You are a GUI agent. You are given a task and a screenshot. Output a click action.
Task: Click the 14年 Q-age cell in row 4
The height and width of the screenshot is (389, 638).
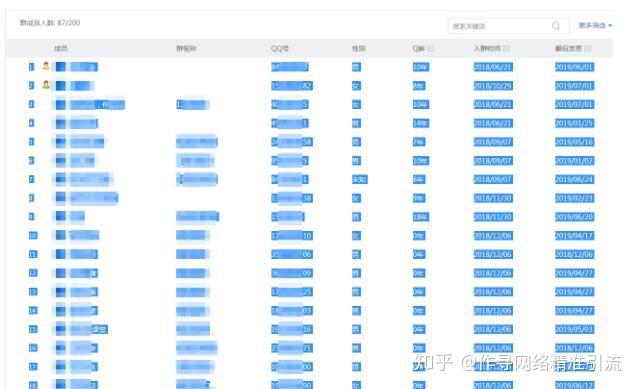point(421,123)
